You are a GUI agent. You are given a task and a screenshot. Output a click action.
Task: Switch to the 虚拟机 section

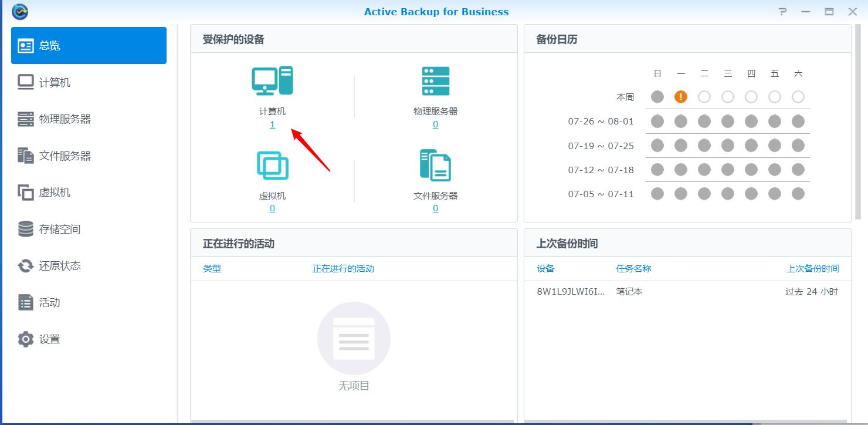coord(89,193)
